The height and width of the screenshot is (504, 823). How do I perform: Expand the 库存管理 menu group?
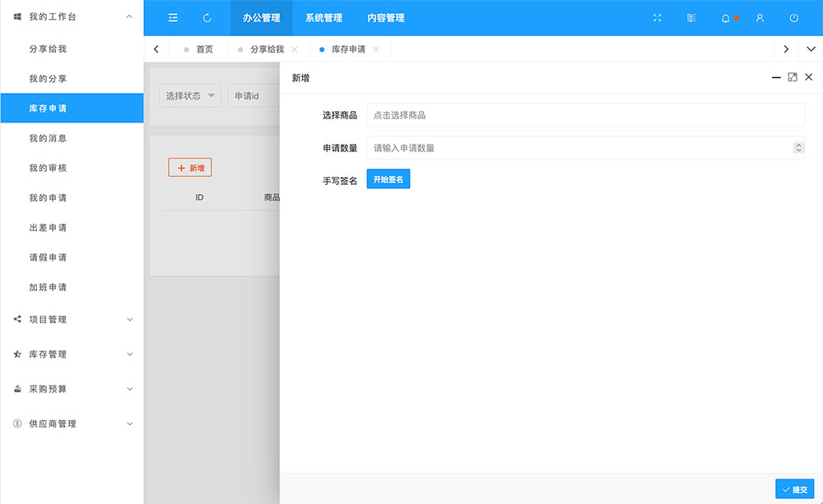pos(130,354)
